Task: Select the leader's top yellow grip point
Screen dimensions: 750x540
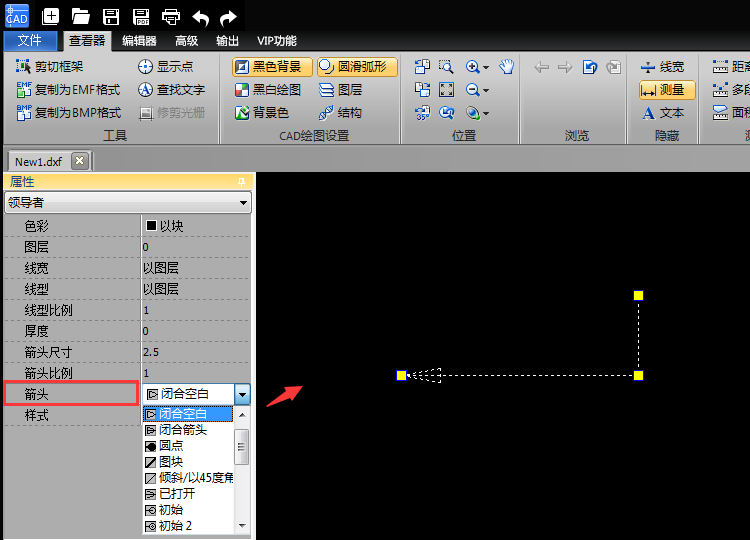Action: [x=639, y=296]
